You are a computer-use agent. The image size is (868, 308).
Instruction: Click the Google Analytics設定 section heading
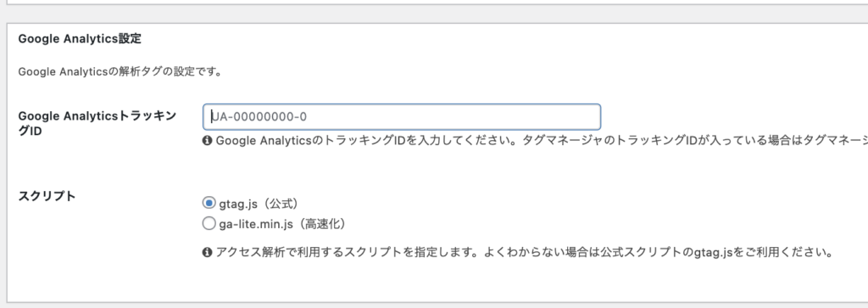81,39
